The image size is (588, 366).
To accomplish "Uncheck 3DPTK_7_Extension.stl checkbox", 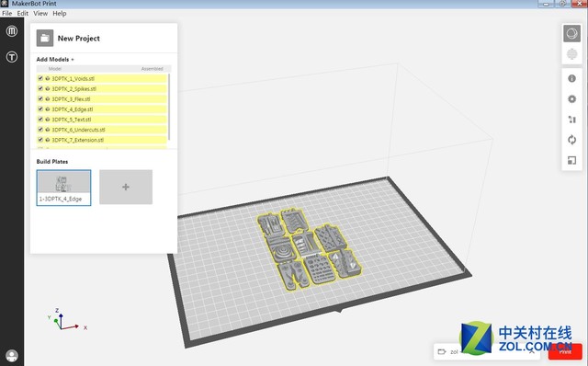I will (x=40, y=139).
